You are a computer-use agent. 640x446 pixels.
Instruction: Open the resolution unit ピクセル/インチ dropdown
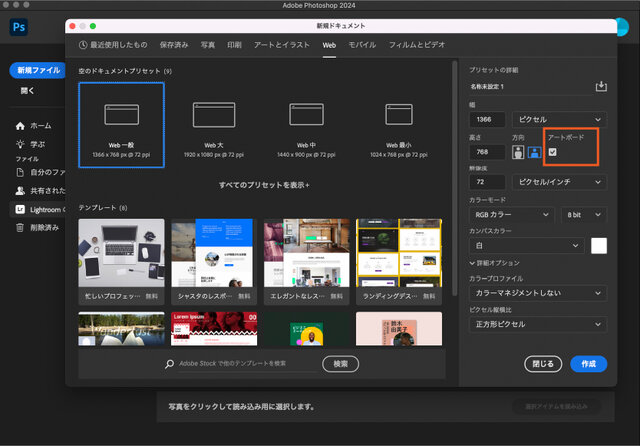coord(559,182)
